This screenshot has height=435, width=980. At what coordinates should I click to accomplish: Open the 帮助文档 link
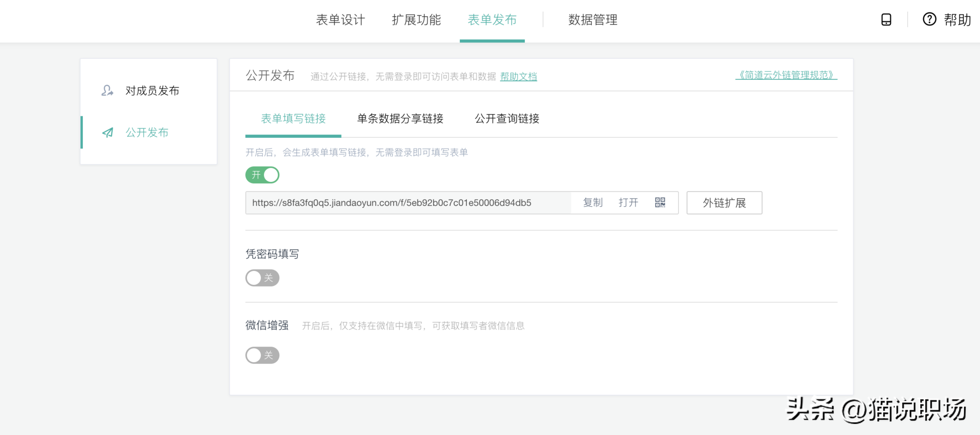coord(519,77)
